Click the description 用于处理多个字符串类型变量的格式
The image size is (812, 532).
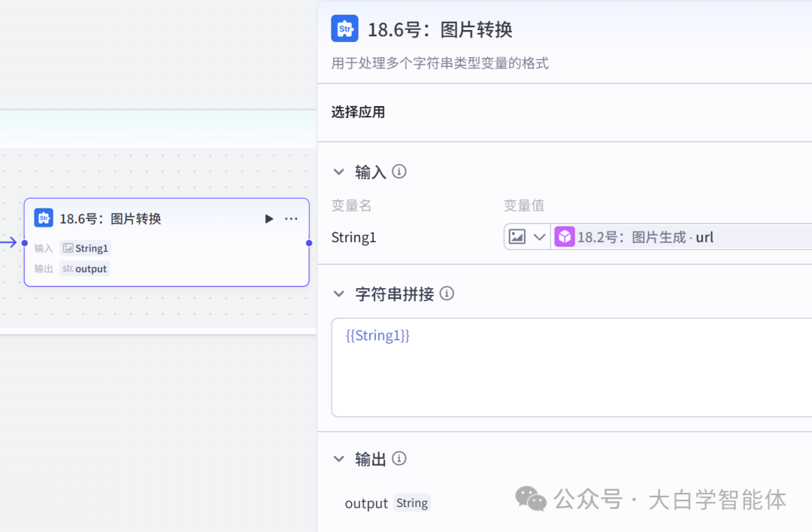[x=440, y=63]
